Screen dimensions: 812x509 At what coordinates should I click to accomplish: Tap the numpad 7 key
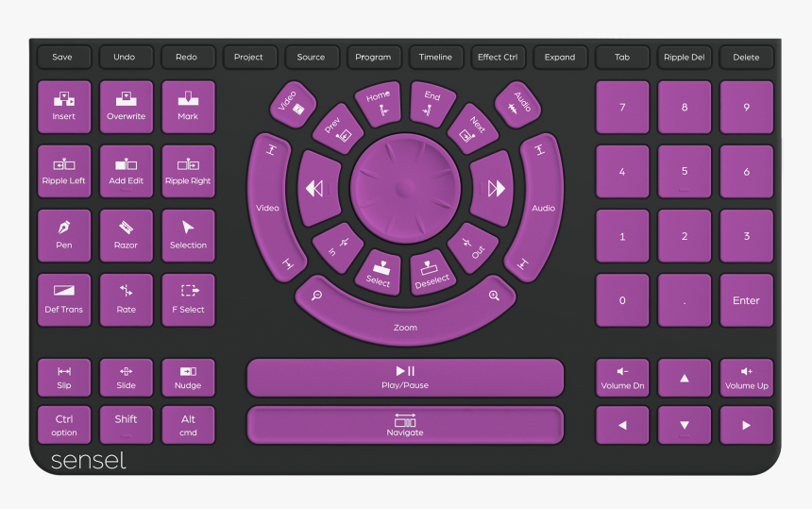(622, 107)
